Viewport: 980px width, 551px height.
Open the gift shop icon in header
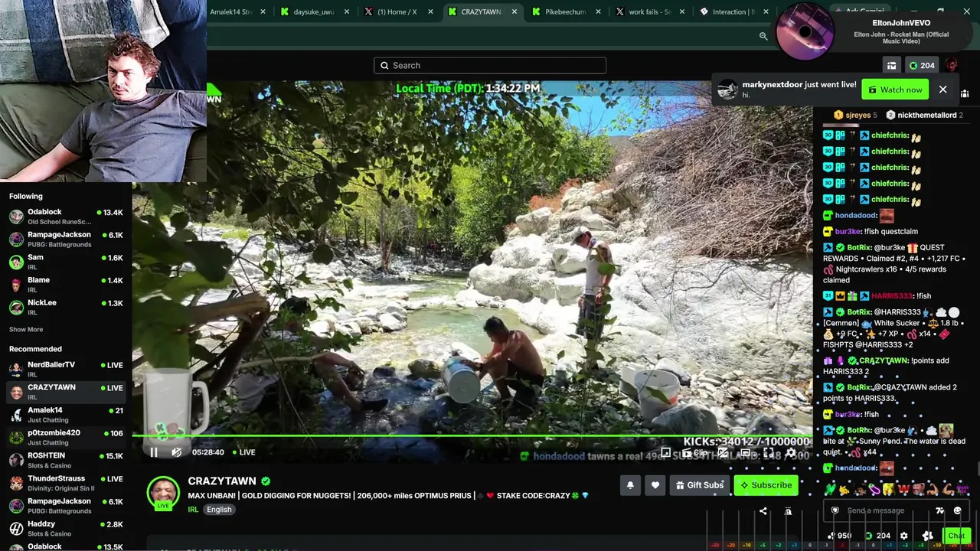click(x=891, y=66)
